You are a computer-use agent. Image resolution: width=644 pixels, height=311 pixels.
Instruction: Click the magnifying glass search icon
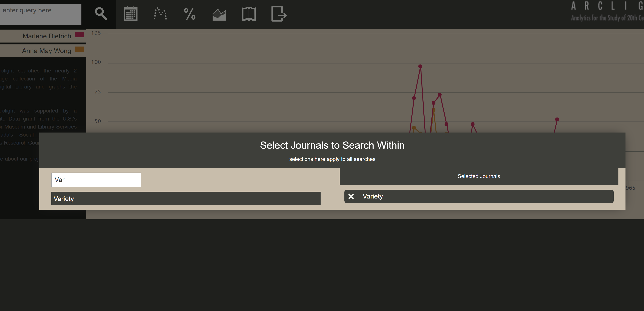(x=101, y=14)
